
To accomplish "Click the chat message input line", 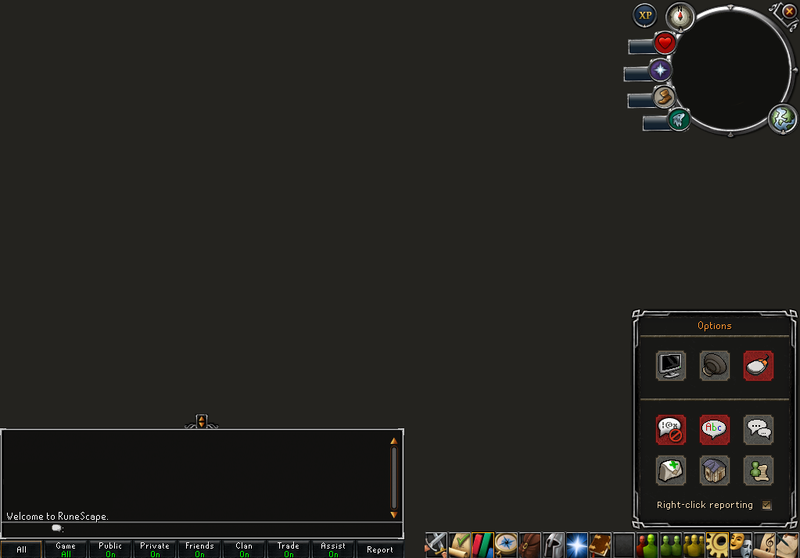I will click(202, 529).
